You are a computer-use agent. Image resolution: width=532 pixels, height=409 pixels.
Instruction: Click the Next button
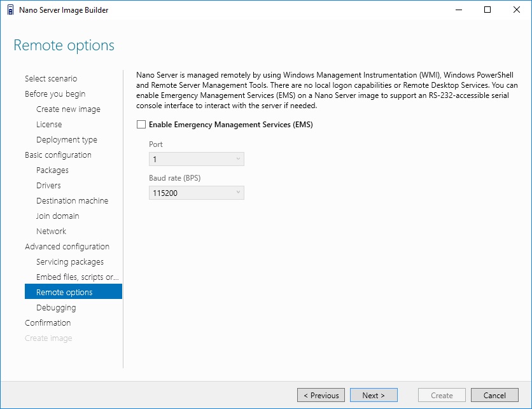tap(374, 395)
